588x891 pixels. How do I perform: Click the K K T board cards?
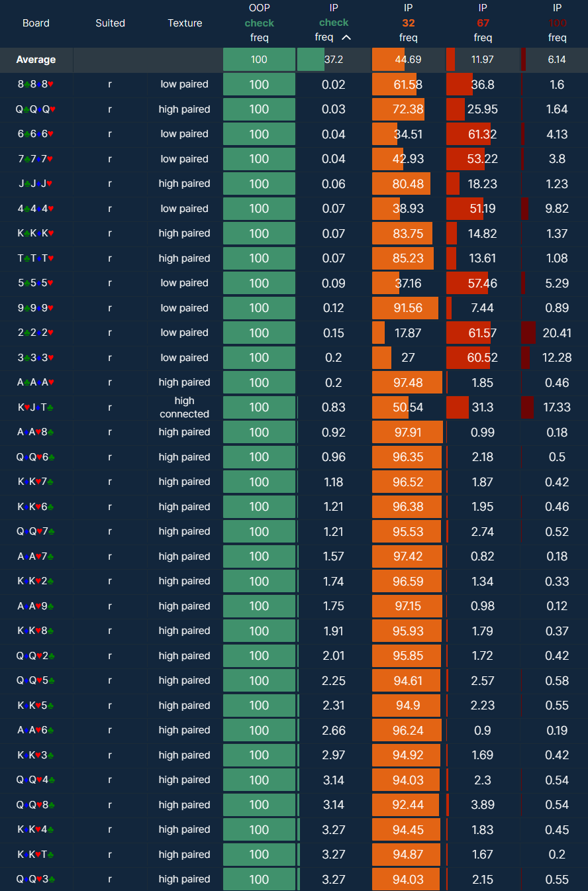click(36, 855)
